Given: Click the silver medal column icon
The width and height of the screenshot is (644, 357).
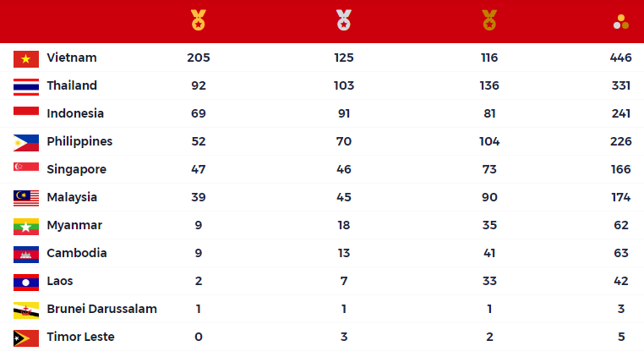Looking at the screenshot, I should [344, 19].
